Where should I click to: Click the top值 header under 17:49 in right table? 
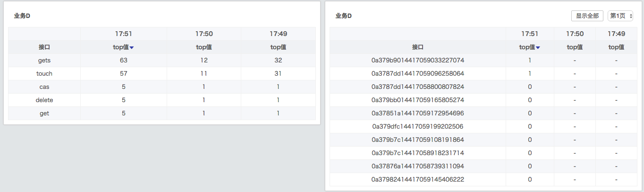click(616, 47)
